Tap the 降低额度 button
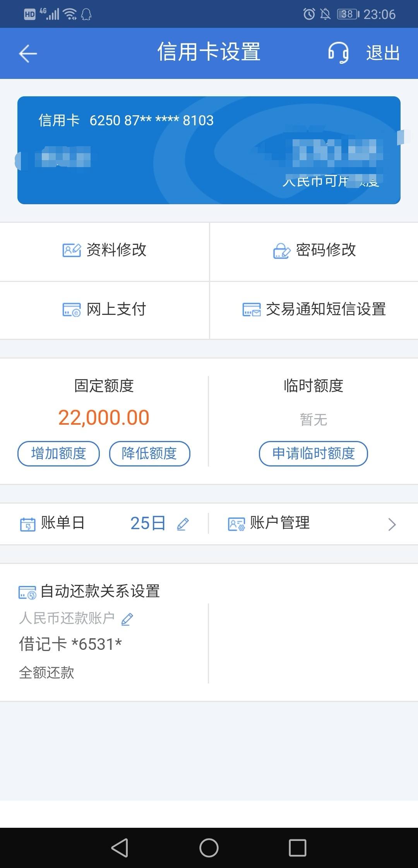Image resolution: width=418 pixels, height=868 pixels. pos(149,453)
